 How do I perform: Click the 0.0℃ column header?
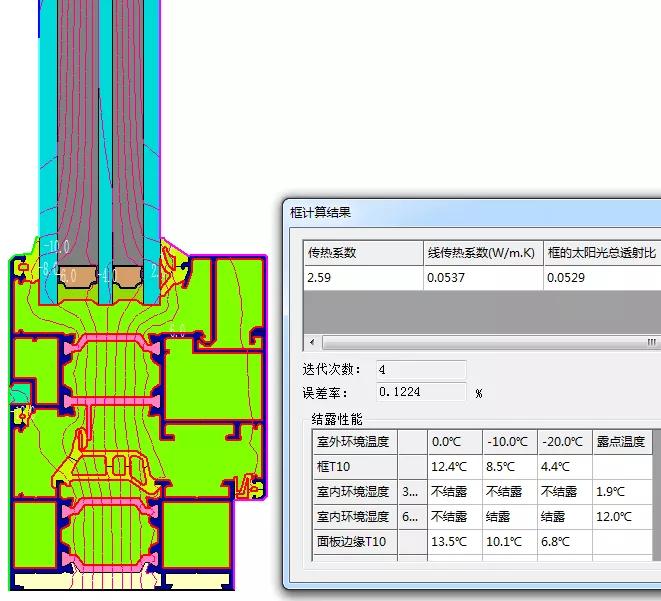454,441
